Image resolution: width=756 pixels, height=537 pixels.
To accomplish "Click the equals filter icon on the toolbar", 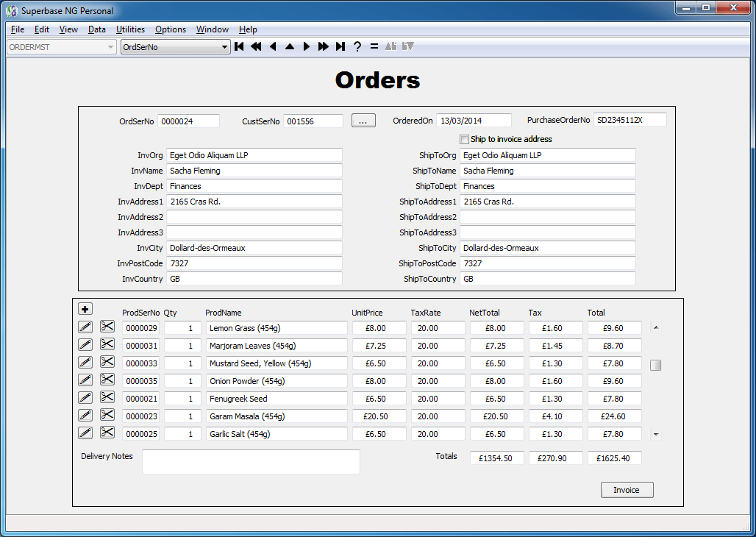I will point(373,46).
